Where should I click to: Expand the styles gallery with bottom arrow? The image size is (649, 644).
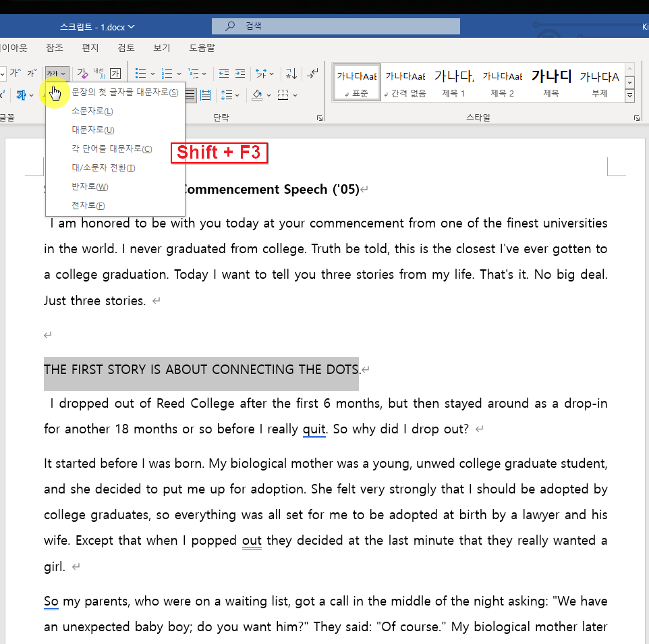click(629, 96)
